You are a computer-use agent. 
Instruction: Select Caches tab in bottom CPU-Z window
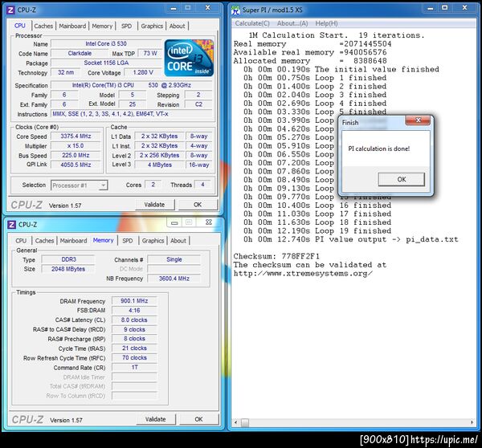click(44, 241)
